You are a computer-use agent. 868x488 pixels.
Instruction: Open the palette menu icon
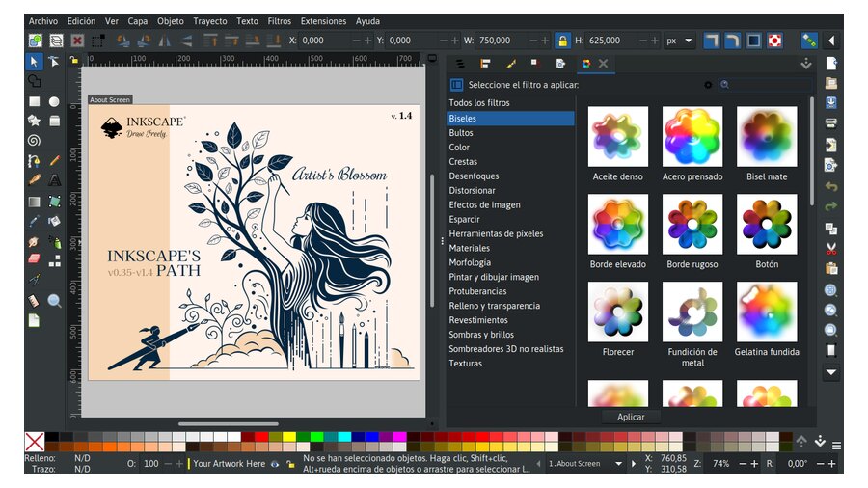836,445
